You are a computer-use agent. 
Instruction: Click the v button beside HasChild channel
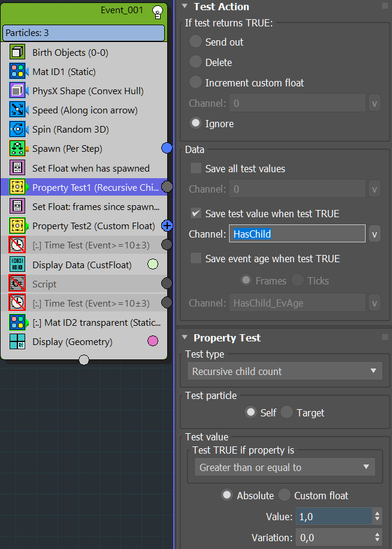[375, 234]
